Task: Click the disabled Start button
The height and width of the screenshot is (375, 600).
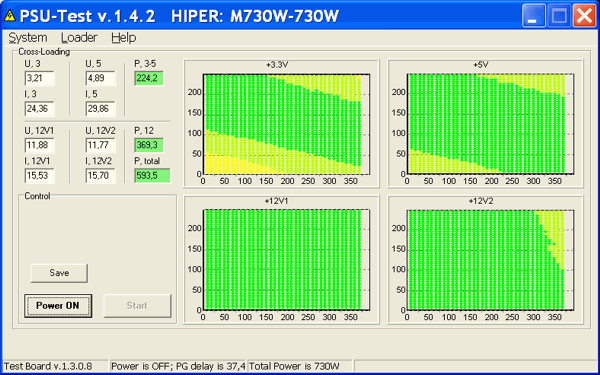Action: (137, 305)
